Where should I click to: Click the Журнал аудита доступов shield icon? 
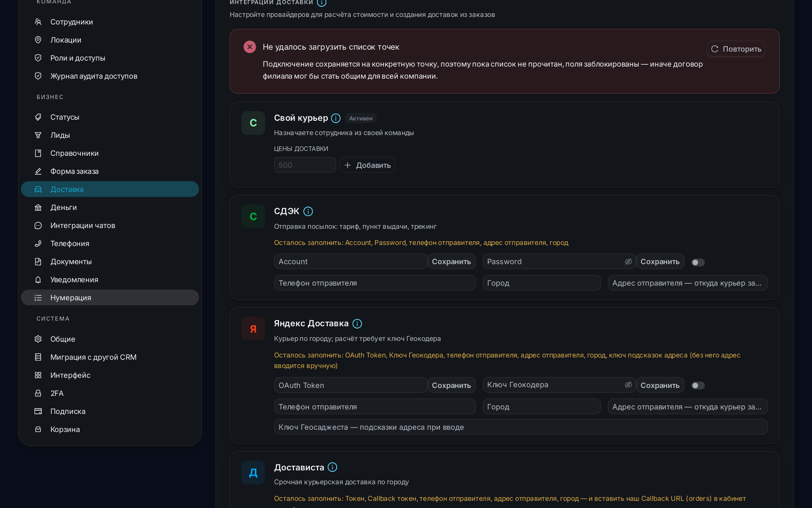coord(38,76)
